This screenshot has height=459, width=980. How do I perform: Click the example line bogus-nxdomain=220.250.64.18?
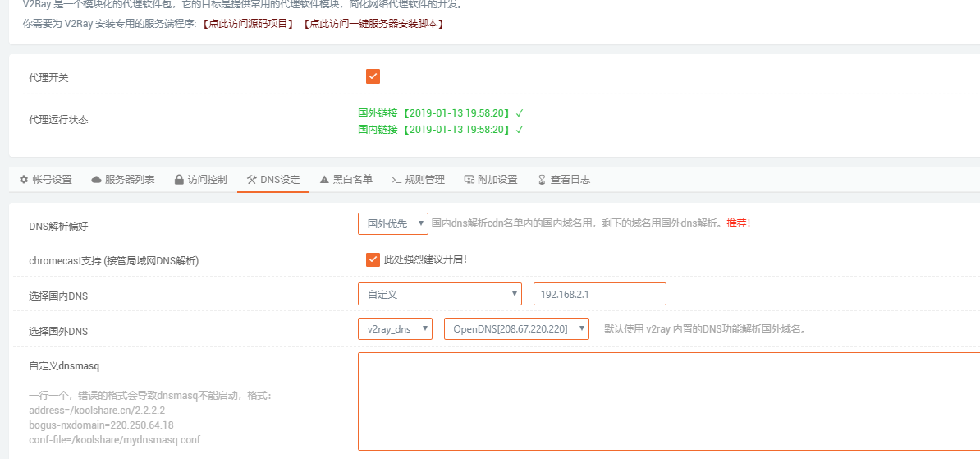[x=101, y=425]
